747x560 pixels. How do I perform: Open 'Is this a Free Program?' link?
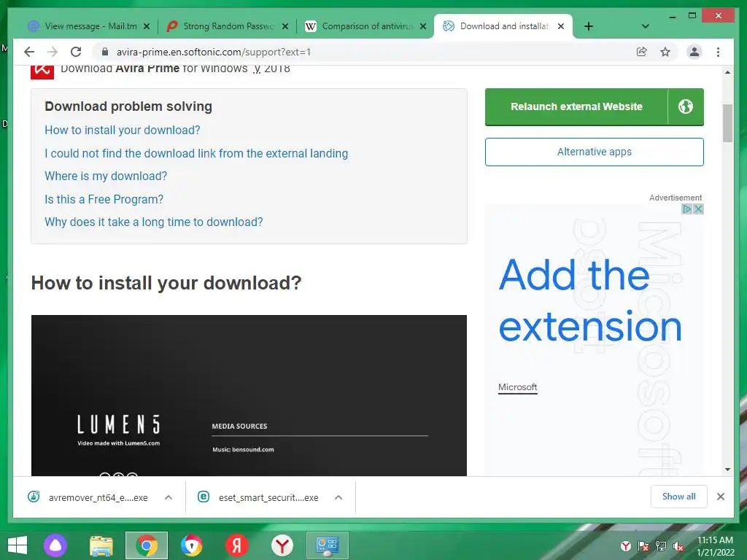click(x=104, y=199)
